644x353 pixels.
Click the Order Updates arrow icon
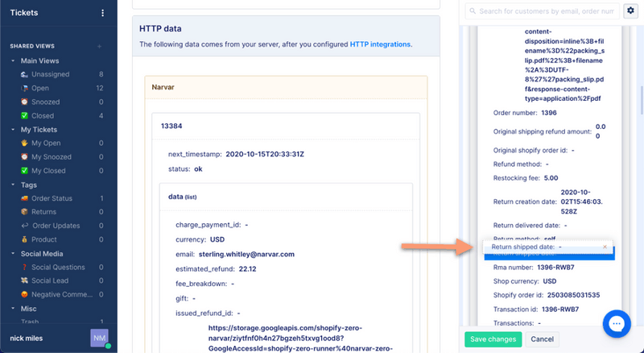coord(24,226)
